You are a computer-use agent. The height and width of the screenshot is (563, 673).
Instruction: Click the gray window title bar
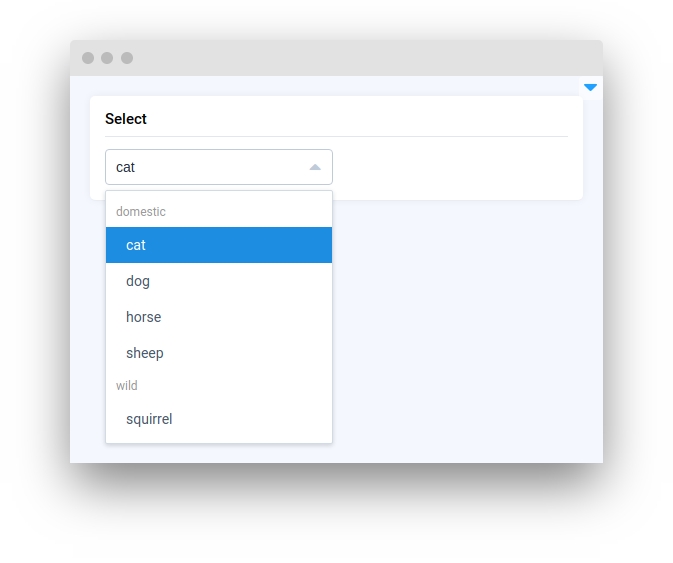[336, 58]
